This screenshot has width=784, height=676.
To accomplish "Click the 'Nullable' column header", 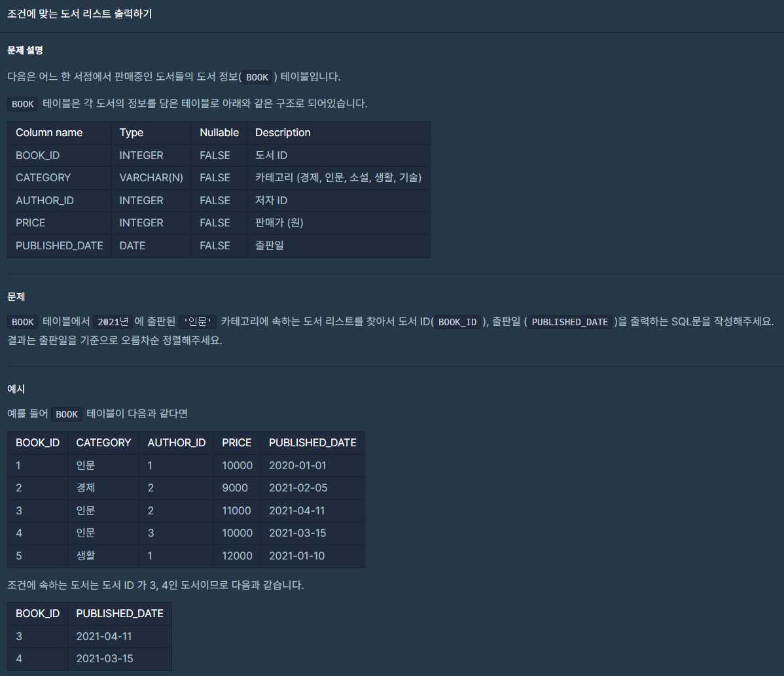I will click(219, 133).
